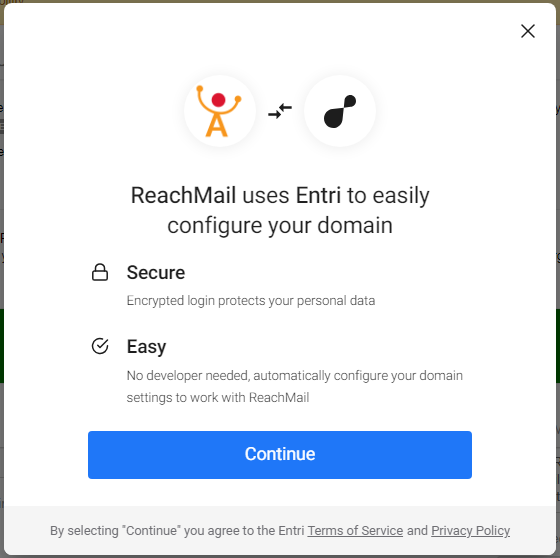Viewport: 560px width, 558px height.
Task: Click the word 'and' between footer links
Action: pyautogui.click(x=417, y=530)
